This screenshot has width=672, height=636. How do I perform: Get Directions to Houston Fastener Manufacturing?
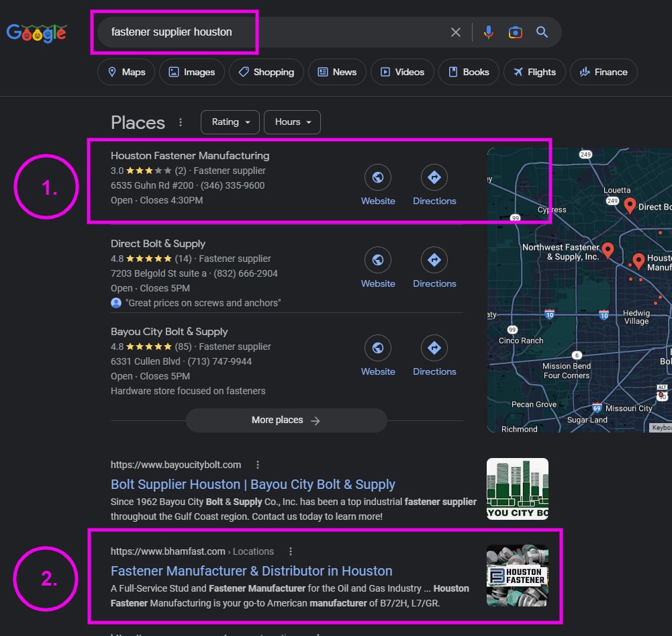click(434, 185)
